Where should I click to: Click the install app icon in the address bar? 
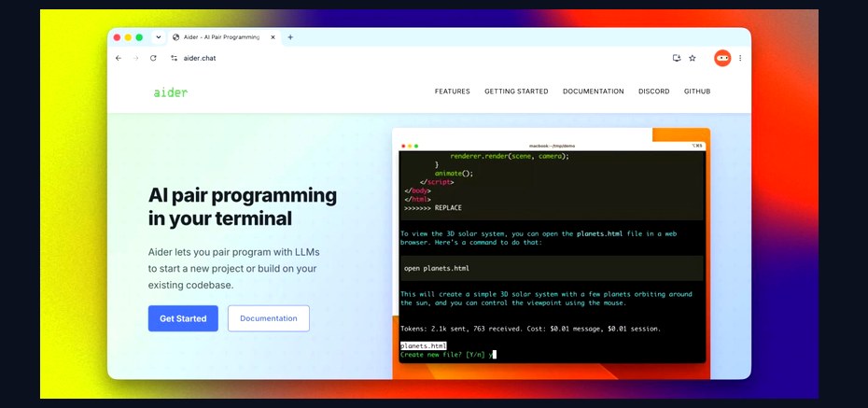pyautogui.click(x=677, y=58)
